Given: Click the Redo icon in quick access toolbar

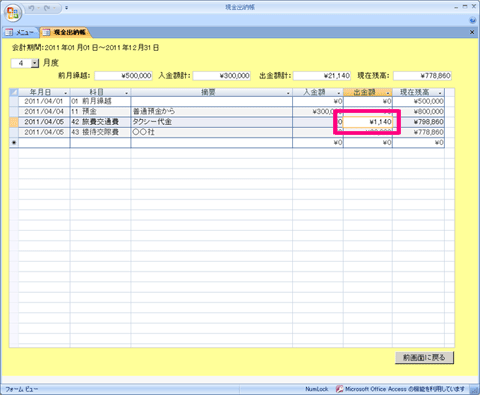Looking at the screenshot, I should click(47, 8).
